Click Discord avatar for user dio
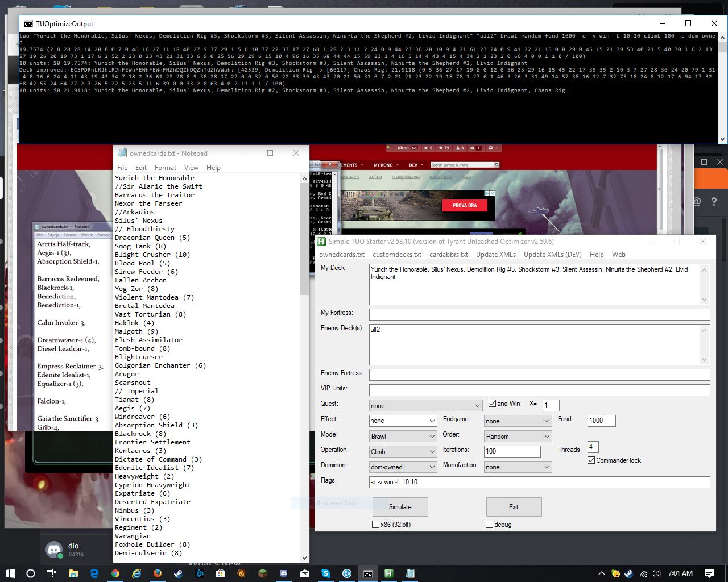This screenshot has width=728, height=582. [55, 550]
